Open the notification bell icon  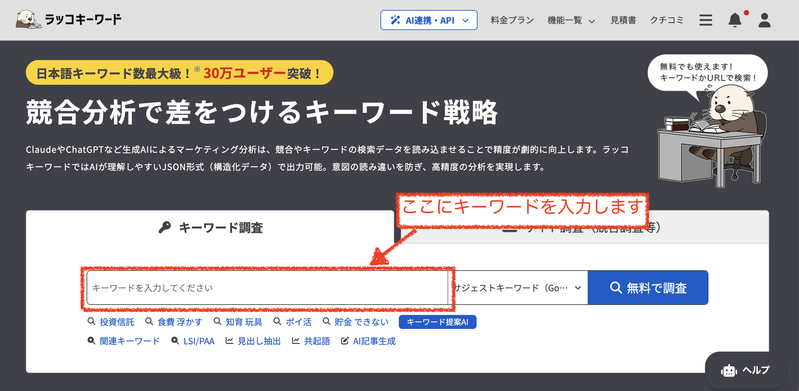pos(734,20)
